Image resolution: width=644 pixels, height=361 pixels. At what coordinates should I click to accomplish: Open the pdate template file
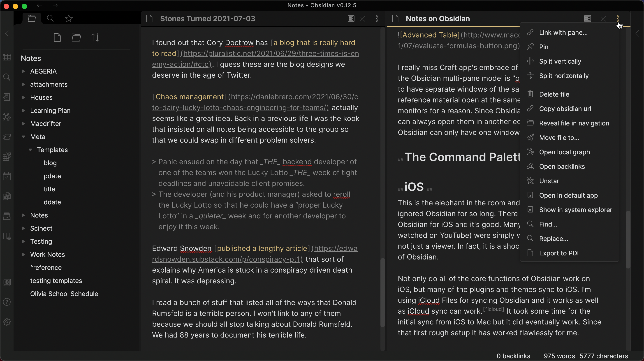[52, 176]
